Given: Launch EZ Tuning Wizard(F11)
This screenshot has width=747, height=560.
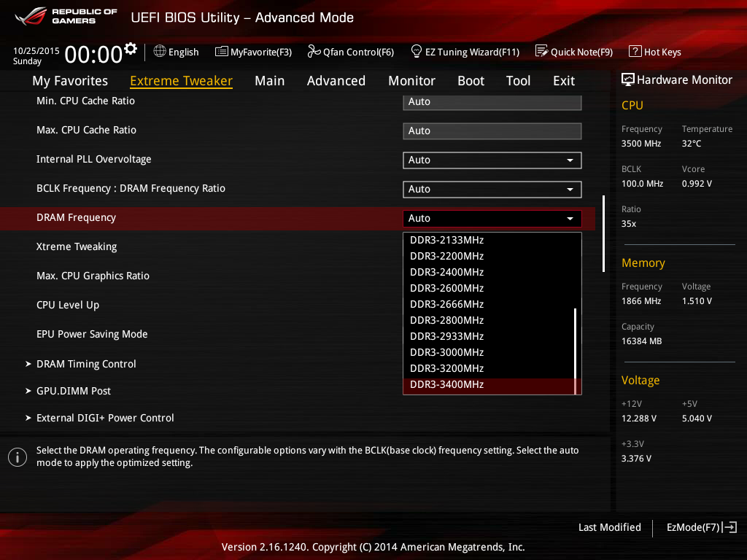Looking at the screenshot, I should [x=465, y=52].
